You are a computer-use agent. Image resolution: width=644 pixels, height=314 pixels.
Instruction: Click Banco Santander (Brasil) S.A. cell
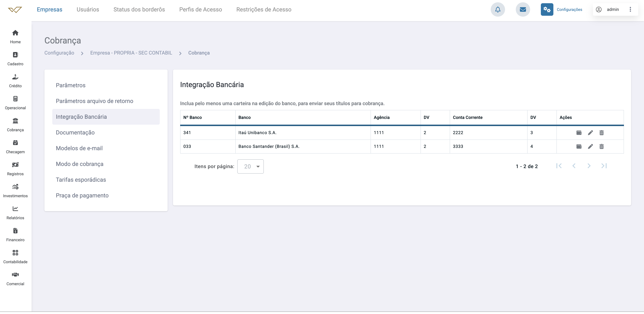pos(303,146)
